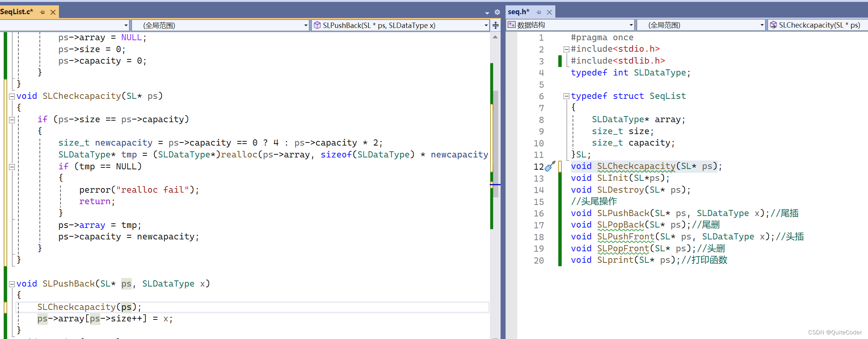Collapse the SLPushBack function block
Image resolution: width=868 pixels, height=339 pixels.
point(12,284)
